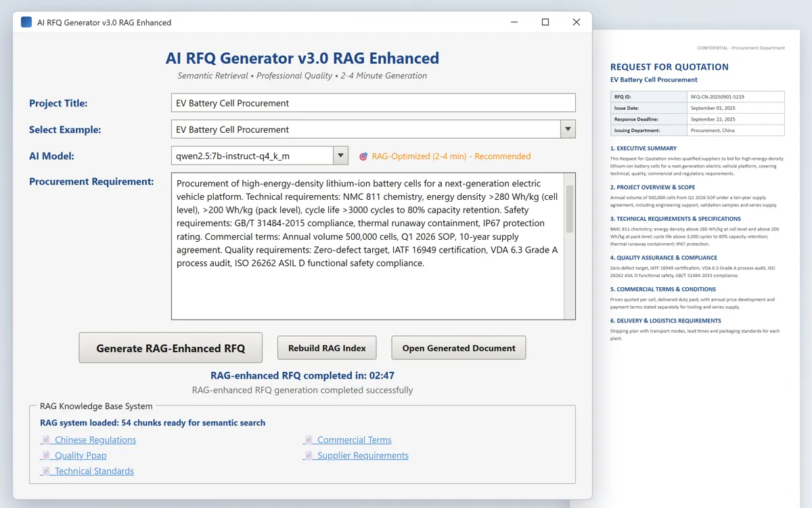Click the document icon next to Quality Ppap
Image resolution: width=812 pixels, height=508 pixels.
click(x=46, y=455)
